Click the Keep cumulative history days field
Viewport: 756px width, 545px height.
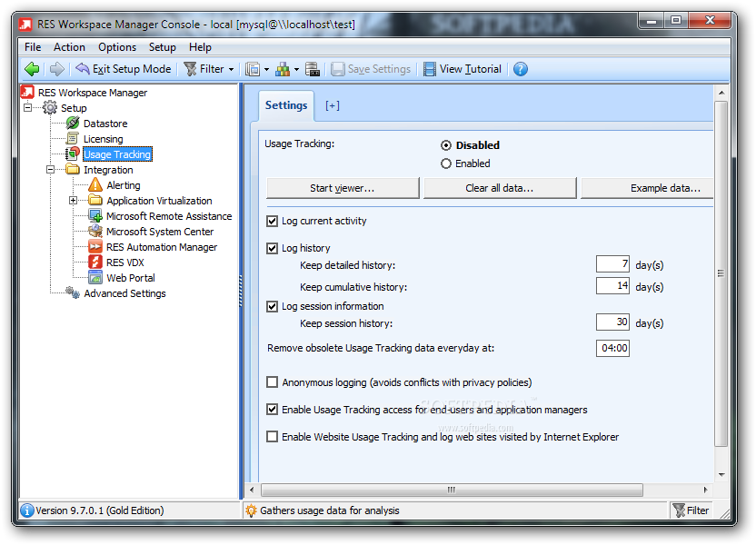coord(612,286)
